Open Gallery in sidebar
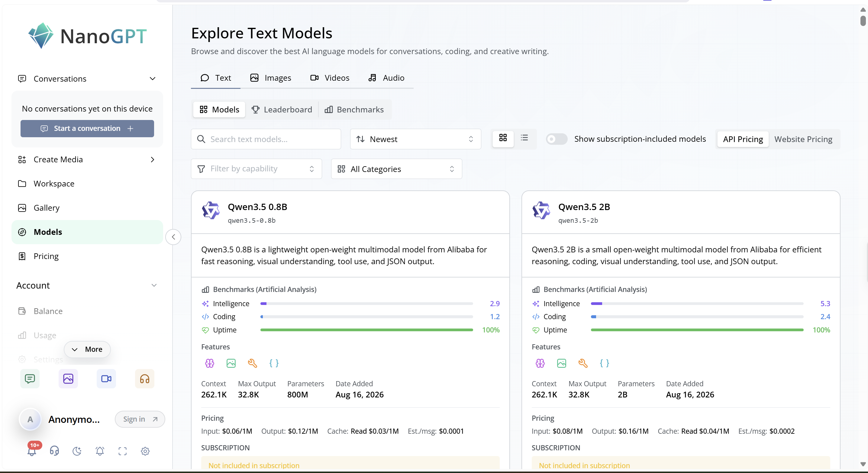The height and width of the screenshot is (473, 868). pyautogui.click(x=87, y=208)
